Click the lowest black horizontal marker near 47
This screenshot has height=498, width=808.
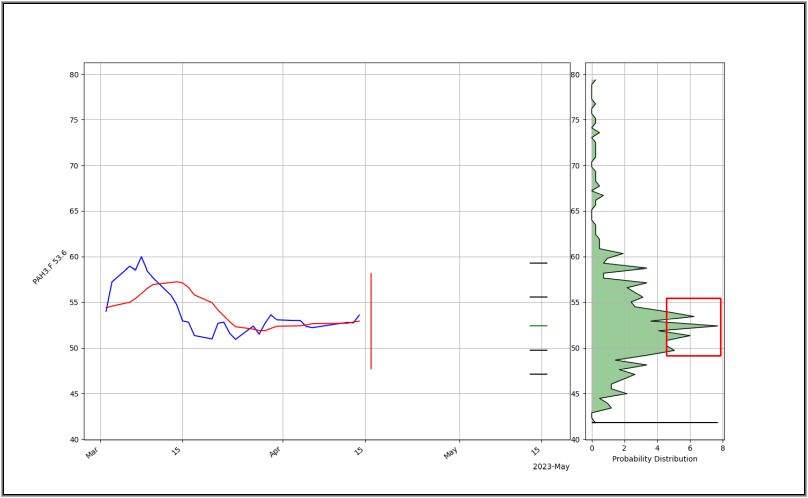point(539,374)
